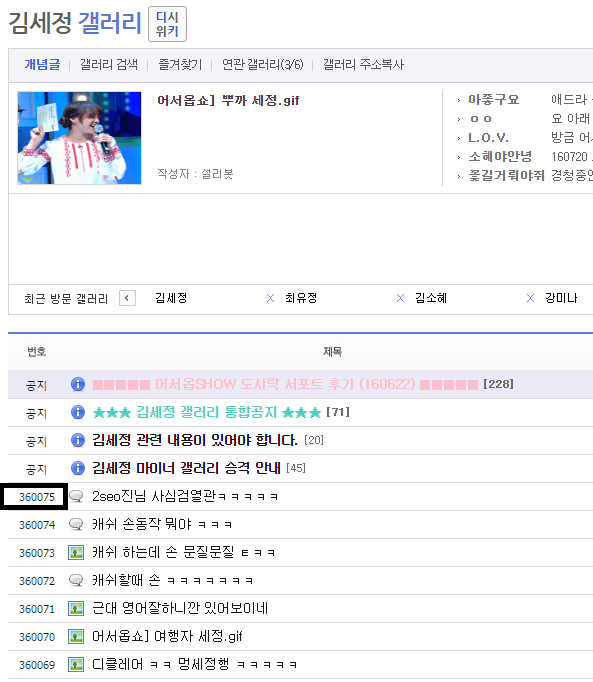593x682 pixels.
Task: Open the [228] comment count
Action: [x=498, y=384]
